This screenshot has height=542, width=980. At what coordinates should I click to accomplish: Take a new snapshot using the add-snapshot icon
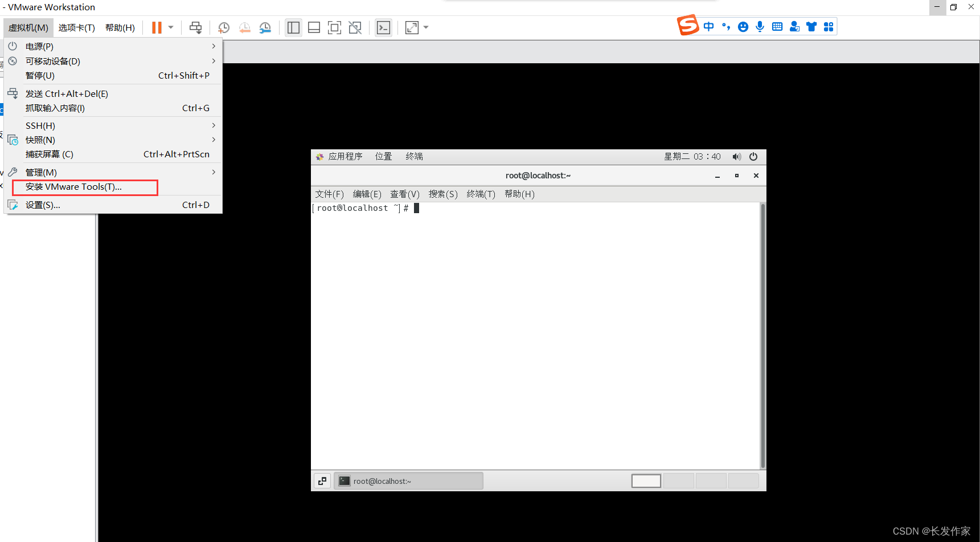223,27
